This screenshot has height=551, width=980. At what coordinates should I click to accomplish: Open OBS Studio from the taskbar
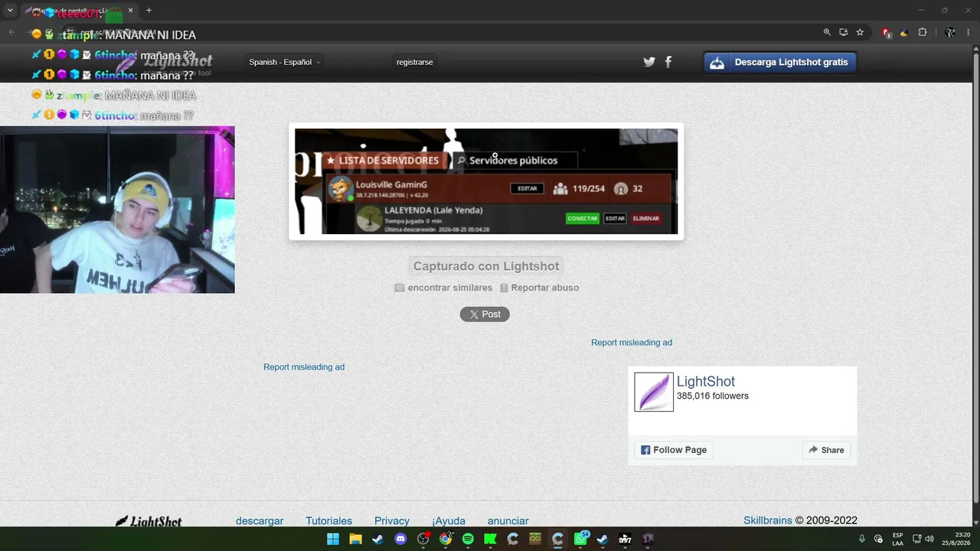pyautogui.click(x=423, y=539)
